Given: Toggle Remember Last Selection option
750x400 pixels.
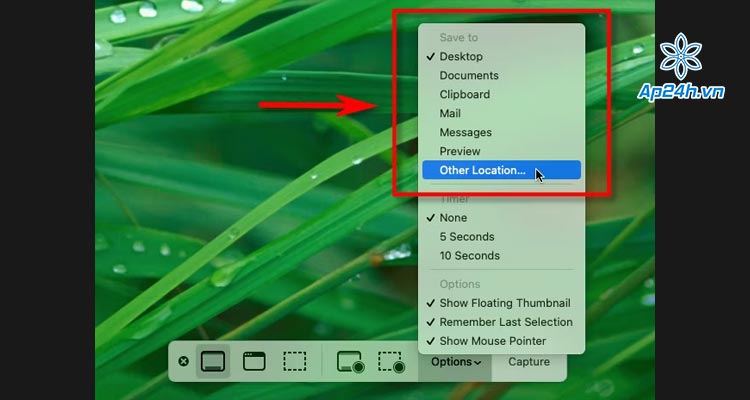Looking at the screenshot, I should (x=501, y=322).
